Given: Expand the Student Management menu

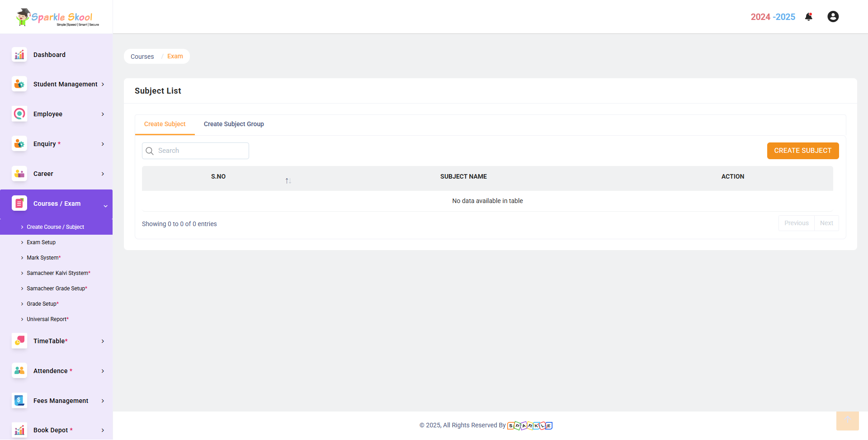Looking at the screenshot, I should click(66, 84).
